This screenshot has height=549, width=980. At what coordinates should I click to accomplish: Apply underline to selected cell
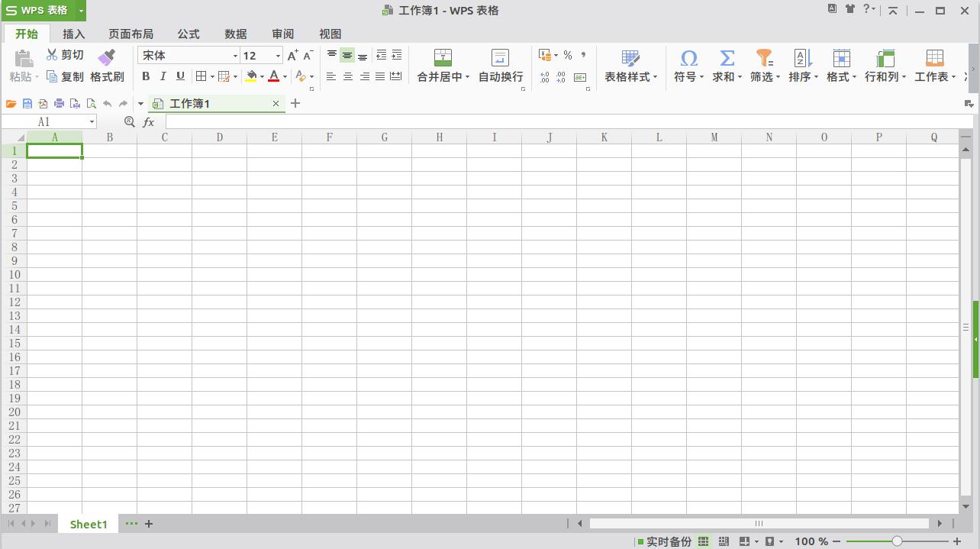click(x=179, y=76)
